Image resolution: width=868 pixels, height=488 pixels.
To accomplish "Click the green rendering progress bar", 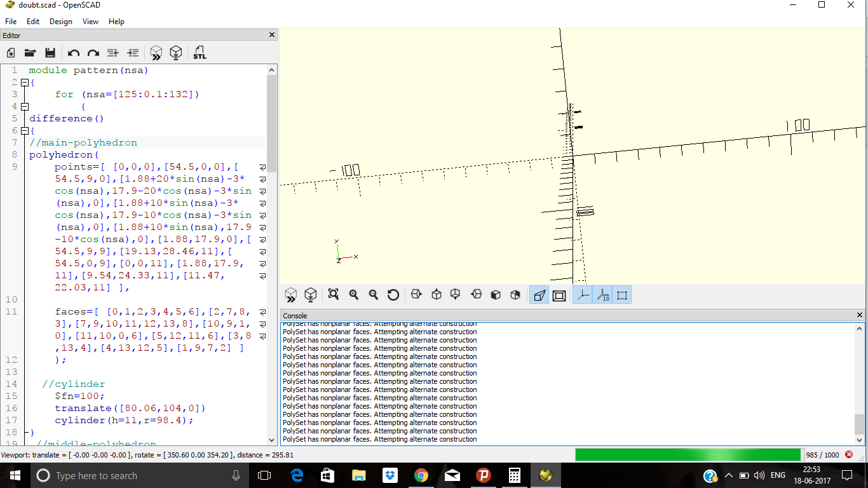I will pos(688,454).
